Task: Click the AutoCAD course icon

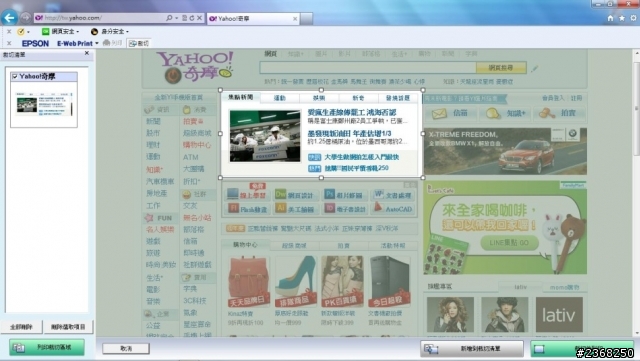Action: click(x=378, y=208)
